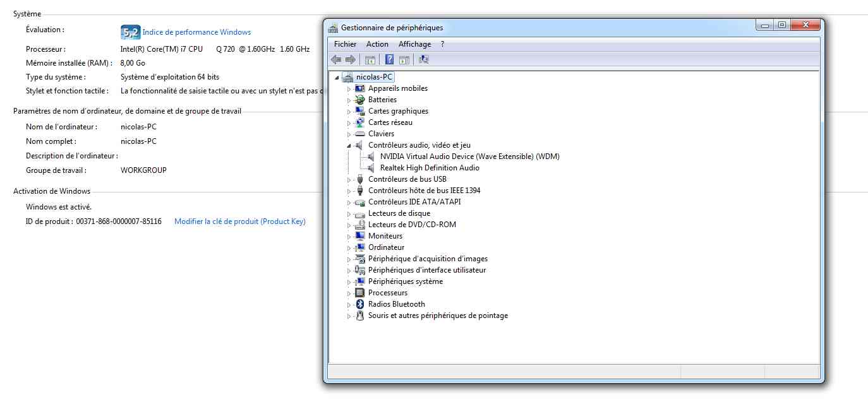Click the NVIDIA Virtual Audio Device speaker icon

(x=371, y=156)
